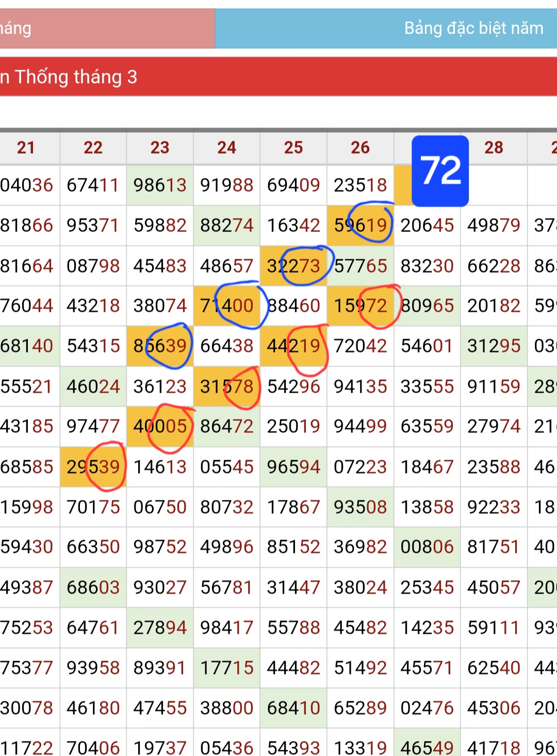The width and height of the screenshot is (557, 756).
Task: Click the orange cell 85639
Action: tap(160, 346)
